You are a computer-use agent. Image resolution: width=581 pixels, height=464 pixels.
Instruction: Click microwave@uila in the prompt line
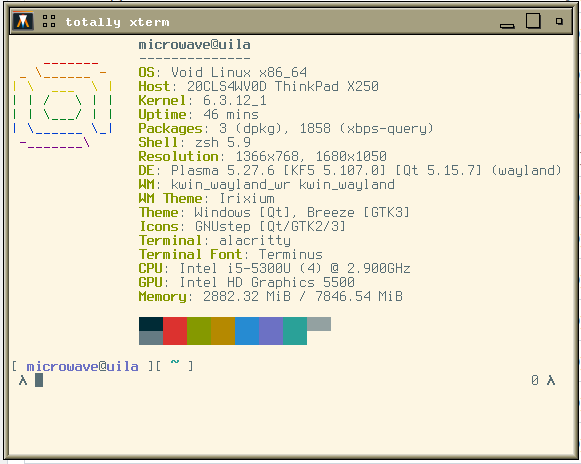(83, 367)
